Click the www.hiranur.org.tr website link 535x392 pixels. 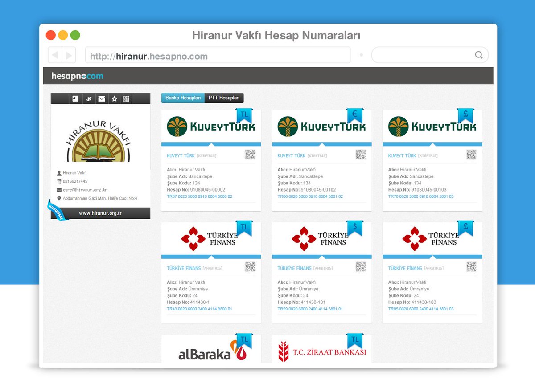100,213
